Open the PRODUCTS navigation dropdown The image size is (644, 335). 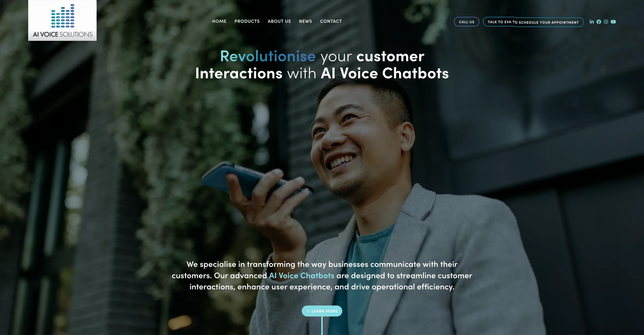247,21
